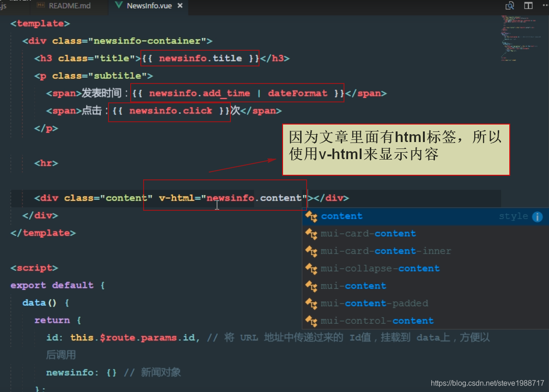Click the closing </template> tag
Image resolution: width=549 pixels, height=392 pixels.
[x=43, y=233]
